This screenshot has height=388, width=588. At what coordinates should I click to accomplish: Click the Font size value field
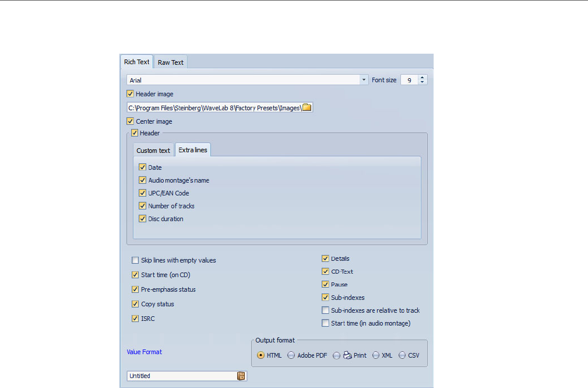(x=410, y=80)
